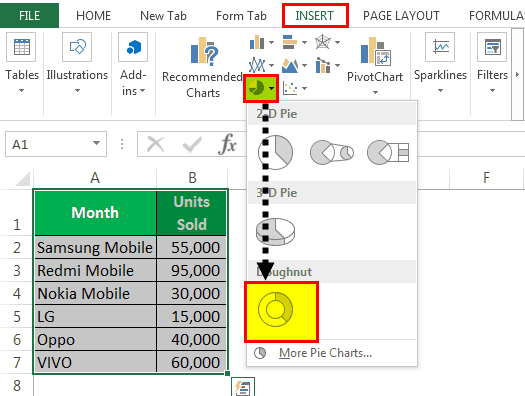Switch to the HOME tab
The image size is (525, 396).
coord(93,16)
